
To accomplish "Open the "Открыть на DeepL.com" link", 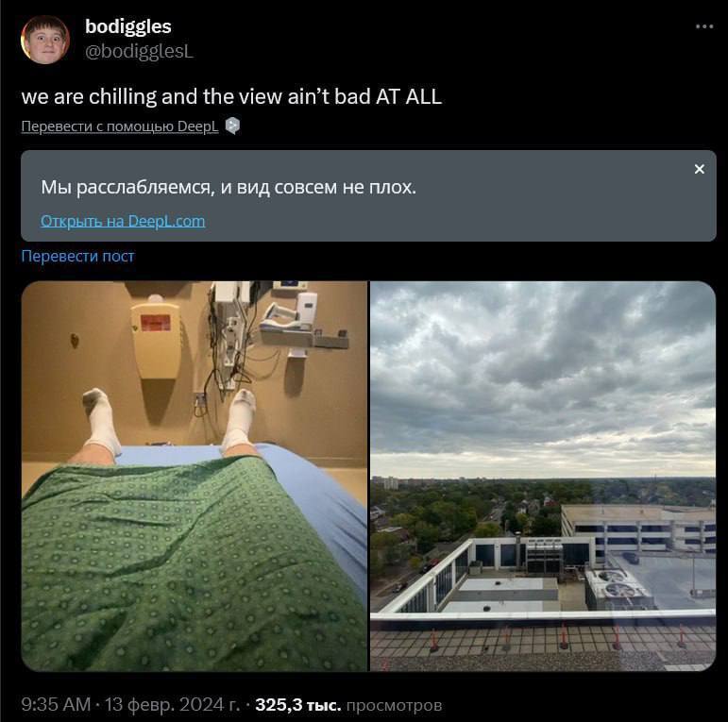I will click(123, 221).
